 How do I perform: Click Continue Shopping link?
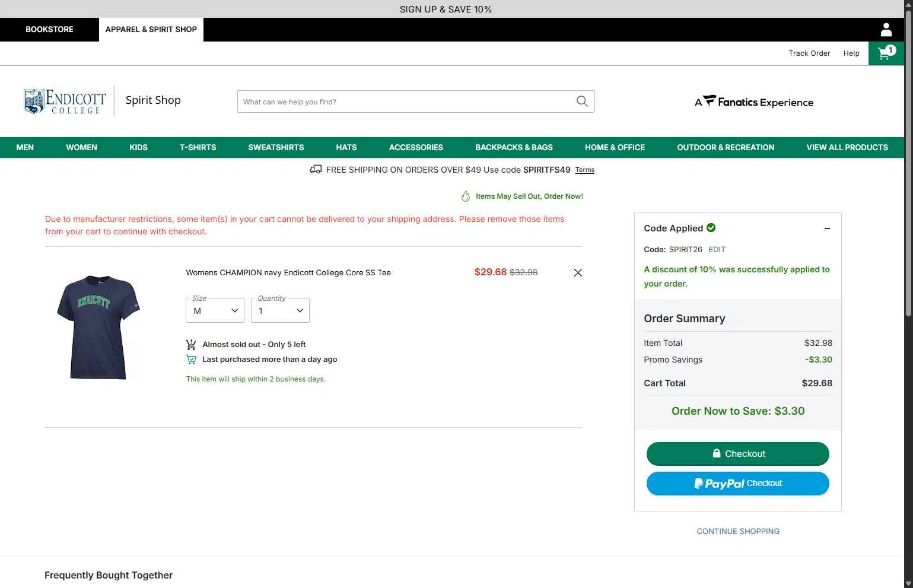738,532
